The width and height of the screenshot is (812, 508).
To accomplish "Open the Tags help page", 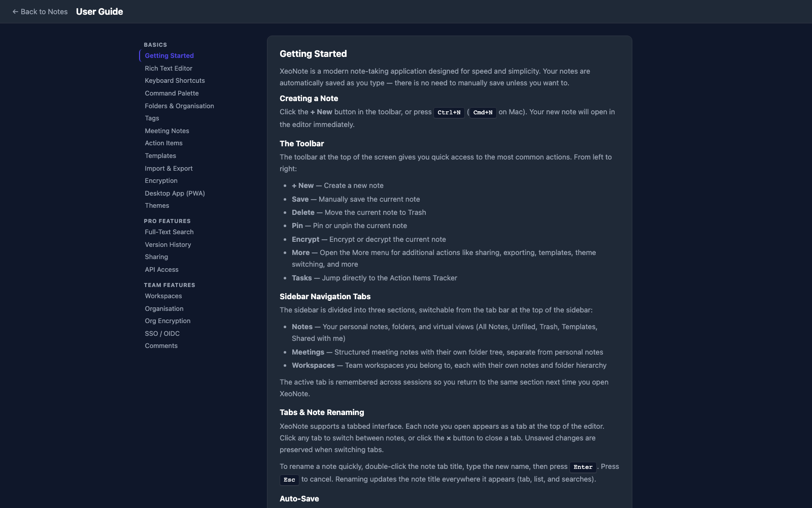I will (152, 118).
